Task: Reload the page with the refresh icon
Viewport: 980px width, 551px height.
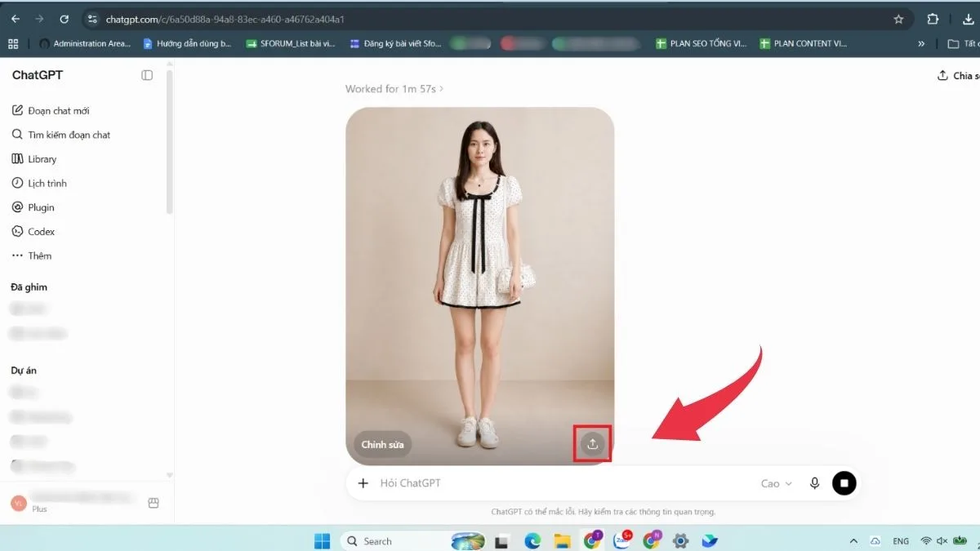Action: tap(64, 19)
